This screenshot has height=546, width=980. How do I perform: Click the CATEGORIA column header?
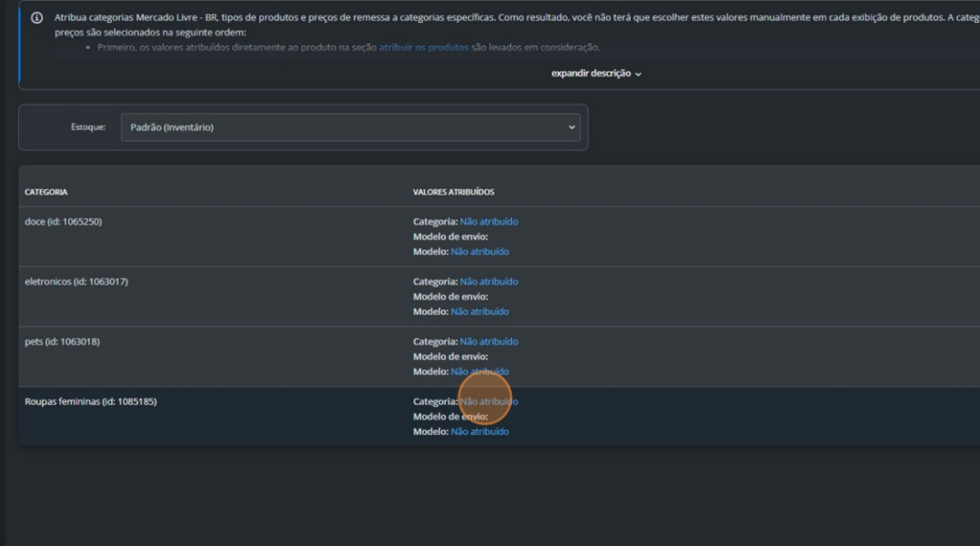[x=46, y=193]
